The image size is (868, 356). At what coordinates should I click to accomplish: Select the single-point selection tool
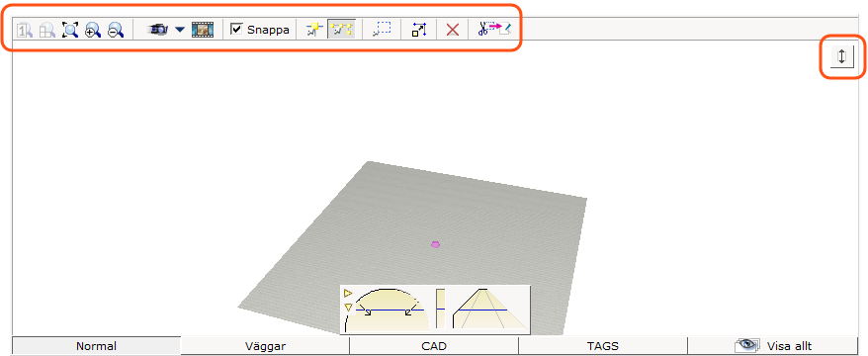[314, 30]
